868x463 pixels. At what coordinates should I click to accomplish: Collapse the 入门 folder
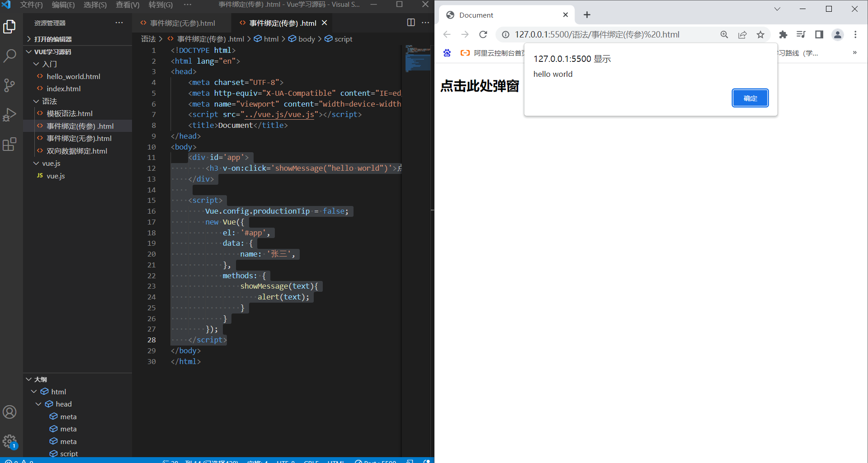click(x=77, y=64)
